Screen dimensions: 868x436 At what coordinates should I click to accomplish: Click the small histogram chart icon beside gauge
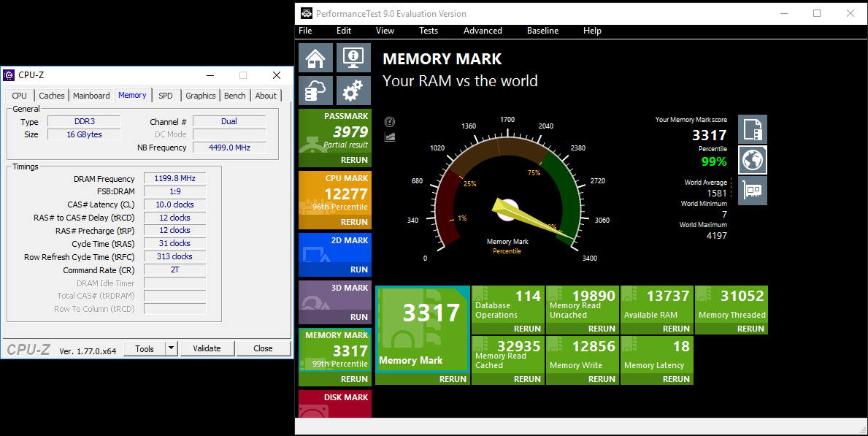click(390, 137)
